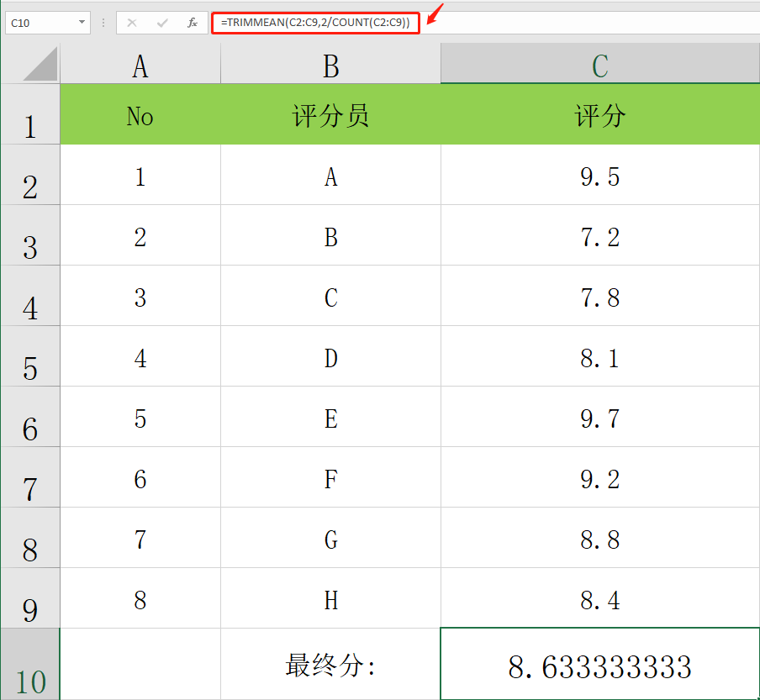Select the cell with rater "D"
760x700 pixels.
click(330, 356)
